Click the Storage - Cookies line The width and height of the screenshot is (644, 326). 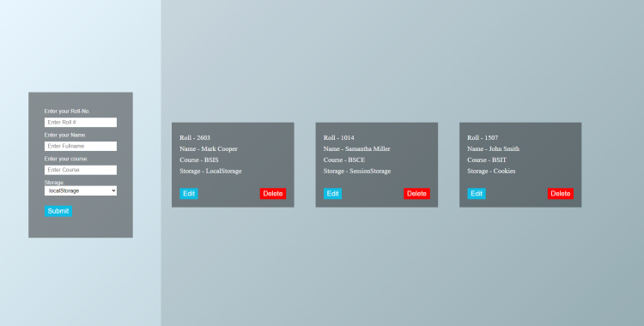491,171
